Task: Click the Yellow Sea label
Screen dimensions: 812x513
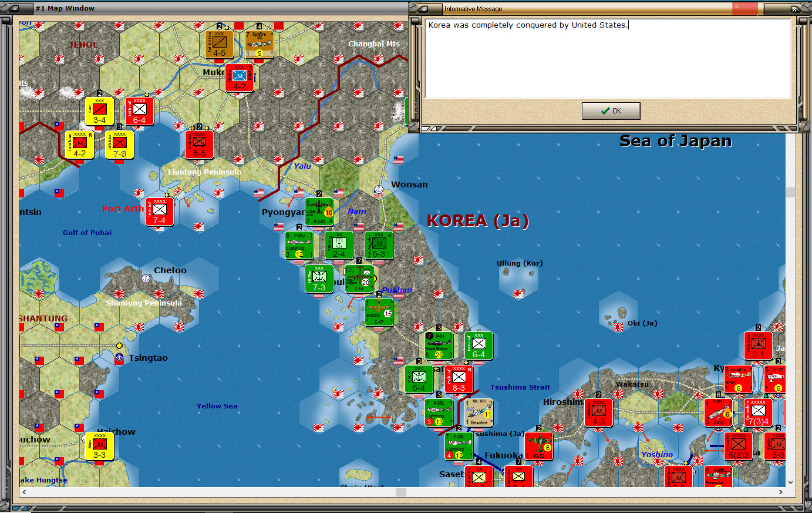Action: [217, 406]
